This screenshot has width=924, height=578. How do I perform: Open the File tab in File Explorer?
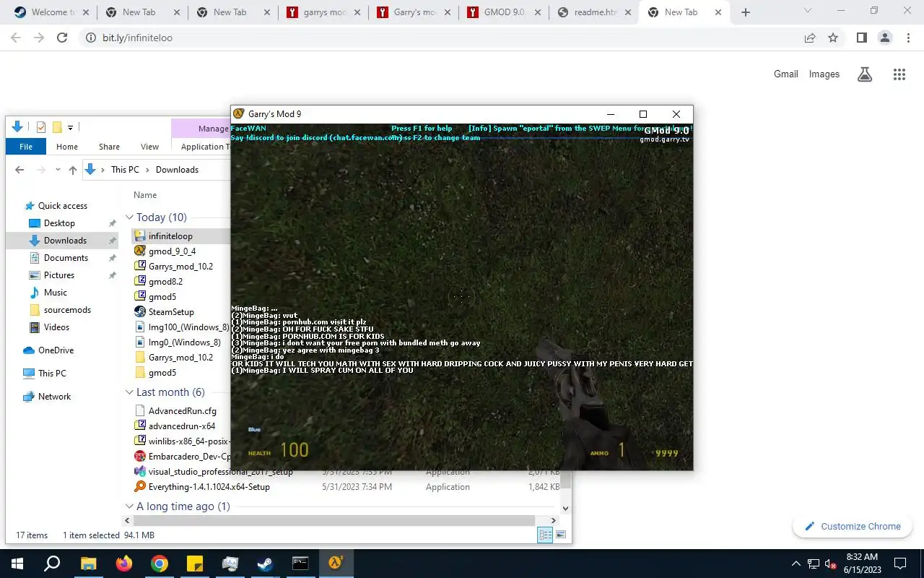tap(26, 146)
